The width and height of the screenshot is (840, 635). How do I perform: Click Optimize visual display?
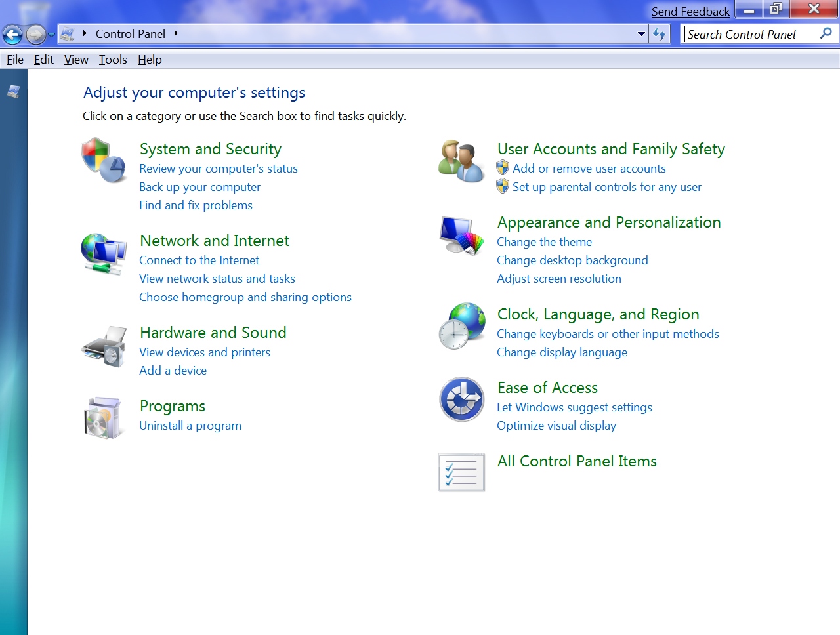pos(556,426)
